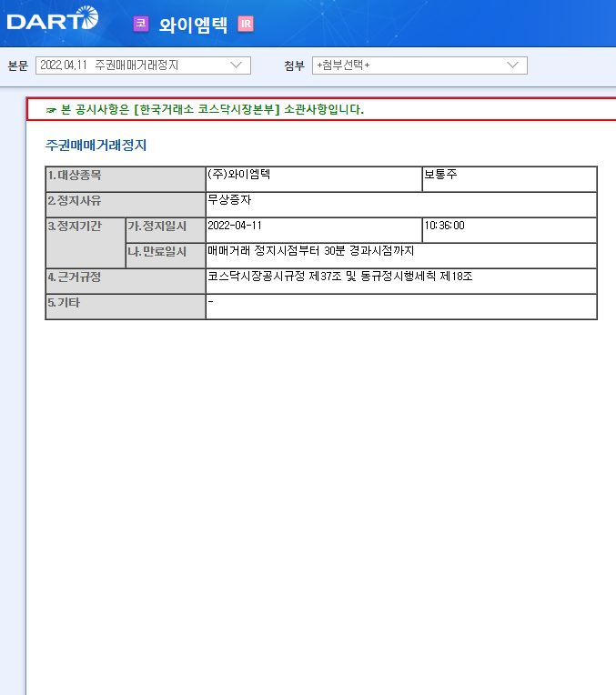
Task: Click the 주권매매거래정지 blue heading
Action: pos(96,146)
